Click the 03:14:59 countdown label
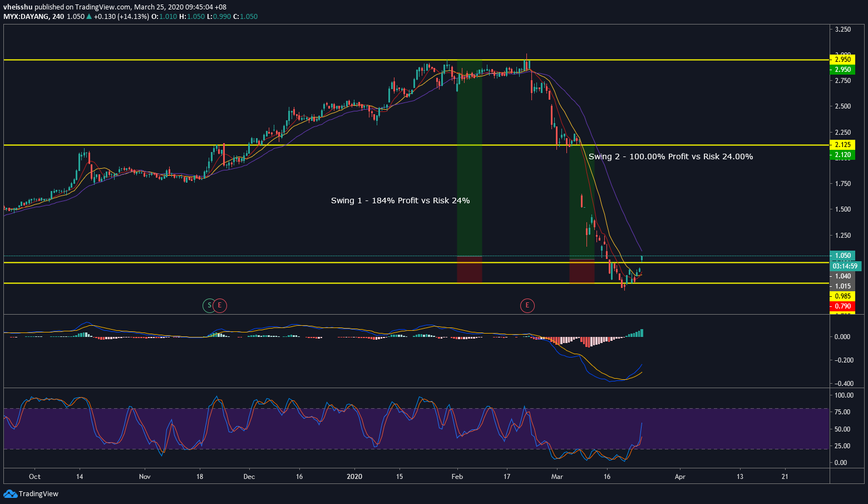Screen dimensions: 868x504 (845, 266)
